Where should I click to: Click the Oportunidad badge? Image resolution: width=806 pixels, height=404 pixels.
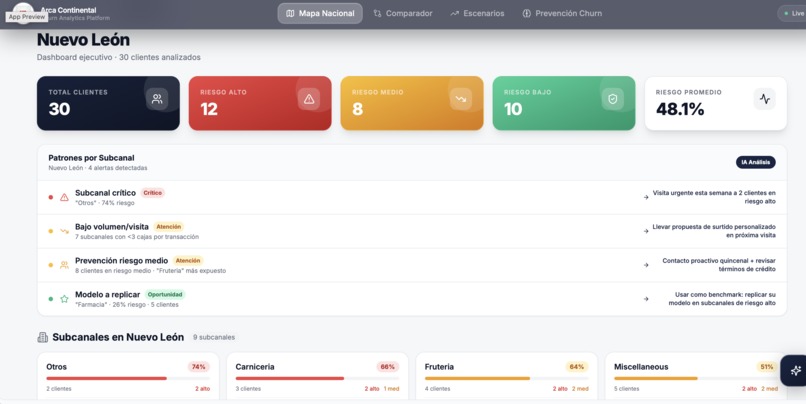pos(165,295)
